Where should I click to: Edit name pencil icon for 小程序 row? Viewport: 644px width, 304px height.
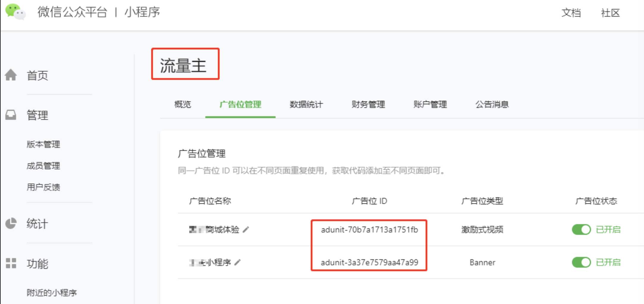237,262
